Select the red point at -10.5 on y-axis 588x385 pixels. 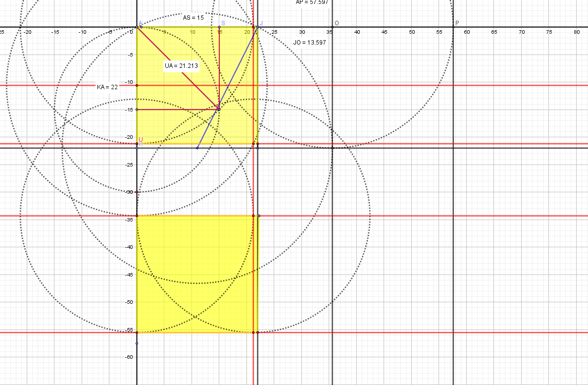[x=137, y=85]
